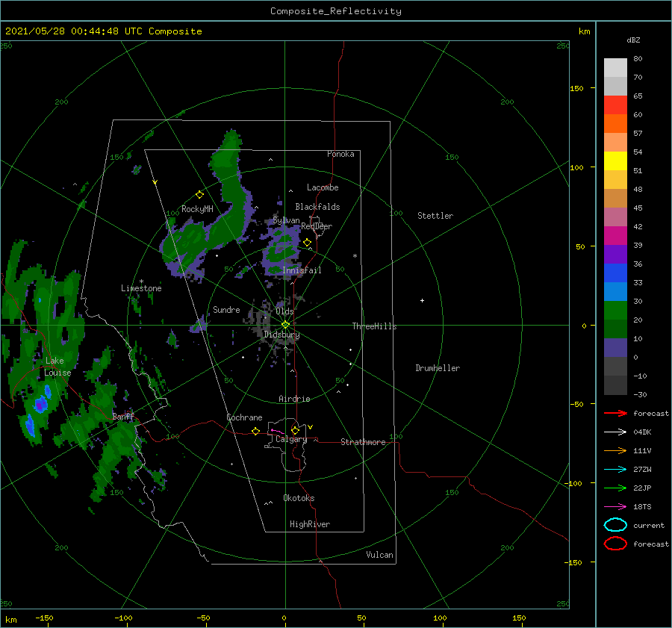Image resolution: width=672 pixels, height=628 pixels.
Task: Click the HighRiver city label
Action: click(310, 524)
